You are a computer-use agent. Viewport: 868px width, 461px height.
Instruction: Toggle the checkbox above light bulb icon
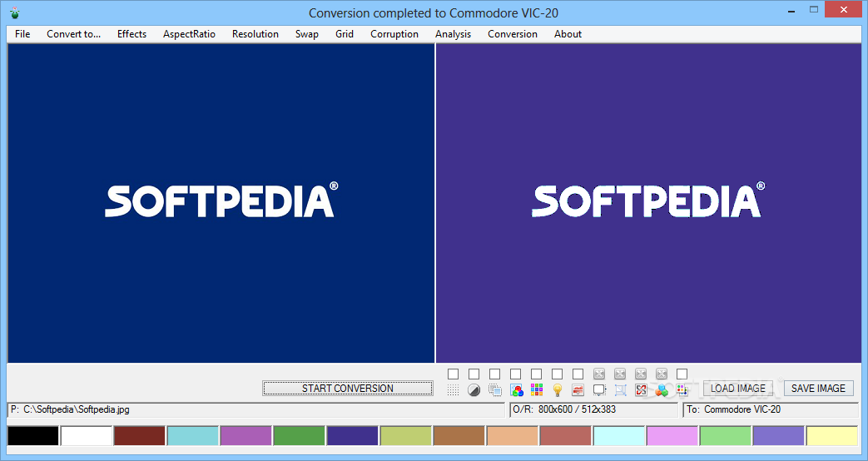pos(558,374)
